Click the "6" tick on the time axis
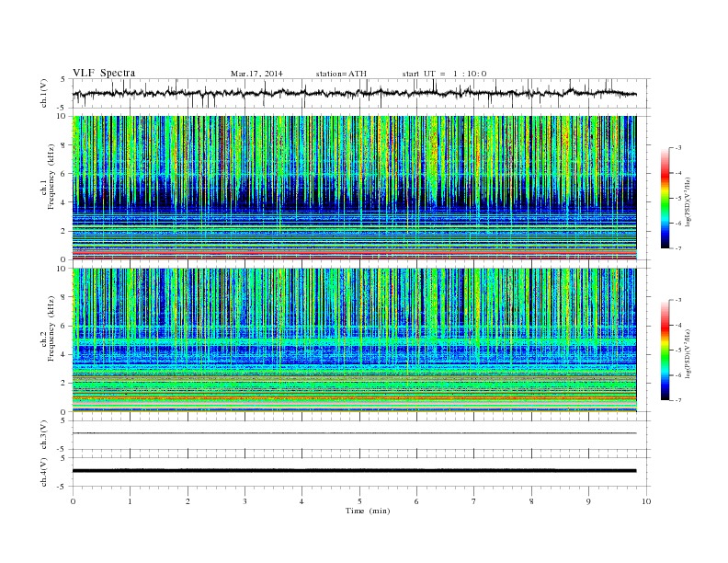The image size is (728, 563). click(x=416, y=501)
